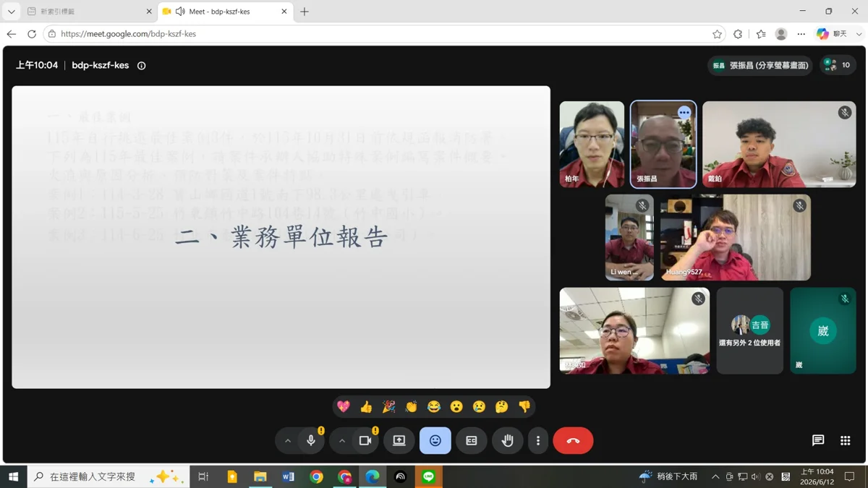Add this page to favorites star

(x=717, y=34)
